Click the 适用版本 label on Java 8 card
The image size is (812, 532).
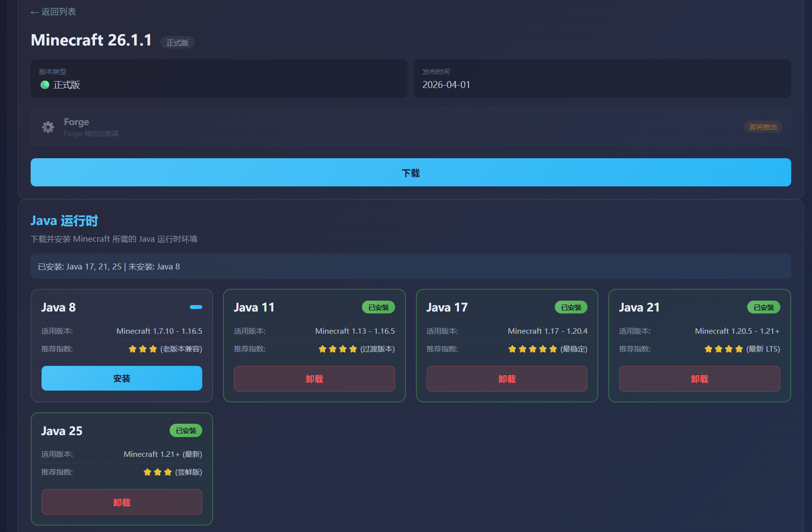pyautogui.click(x=57, y=331)
